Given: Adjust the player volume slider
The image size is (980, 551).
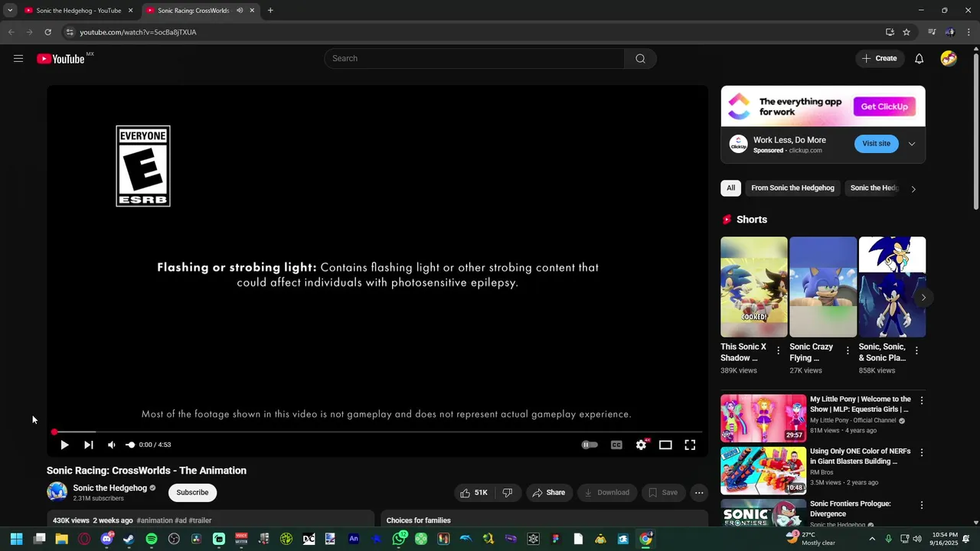Looking at the screenshot, I should coord(130,445).
